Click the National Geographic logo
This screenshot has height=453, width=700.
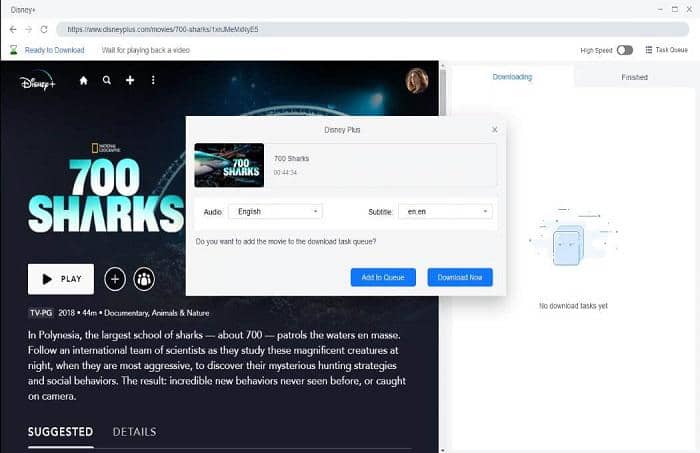(x=106, y=148)
